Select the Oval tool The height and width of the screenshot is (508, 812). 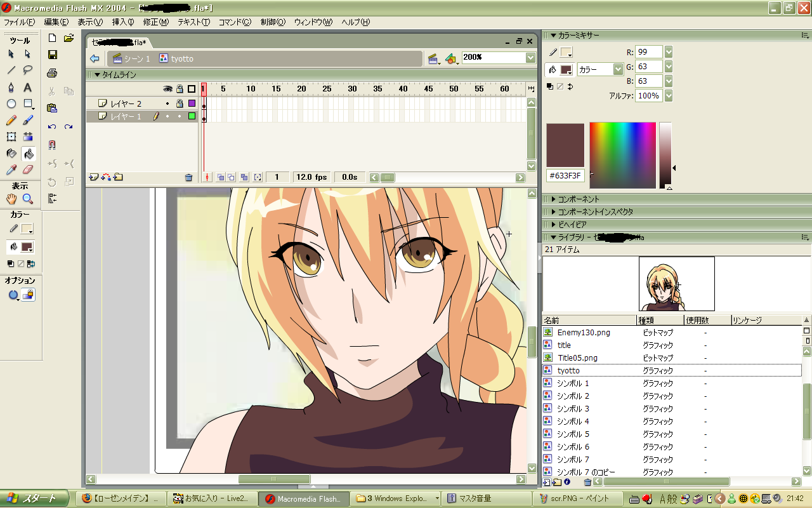11,104
